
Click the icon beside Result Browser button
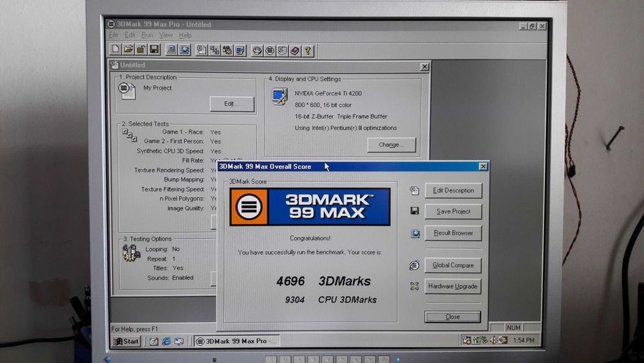415,233
